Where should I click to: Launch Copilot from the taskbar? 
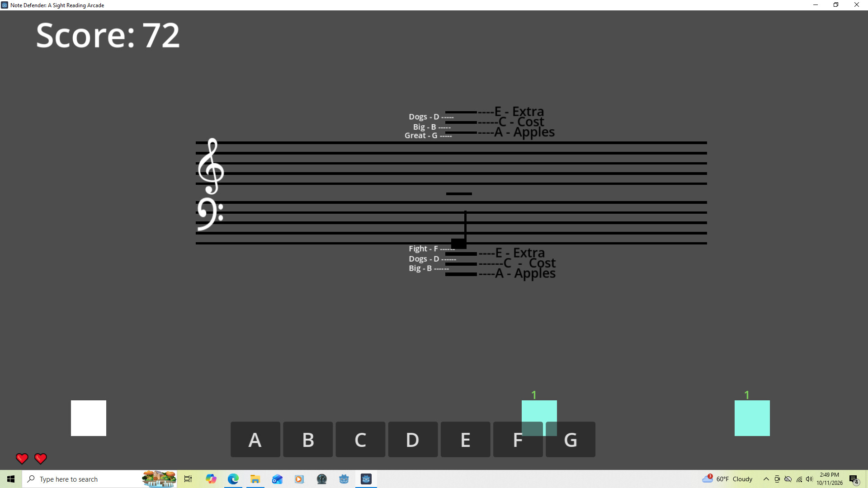pos(211,479)
